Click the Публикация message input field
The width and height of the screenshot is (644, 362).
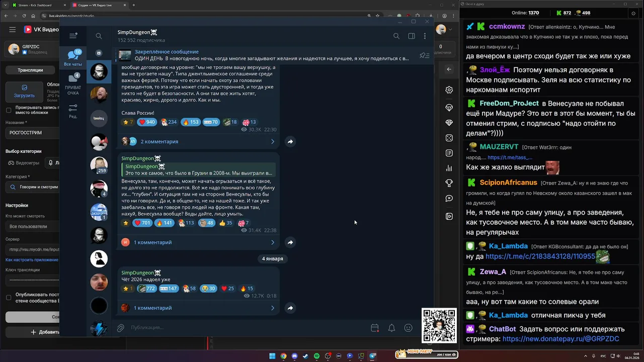pyautogui.click(x=247, y=328)
